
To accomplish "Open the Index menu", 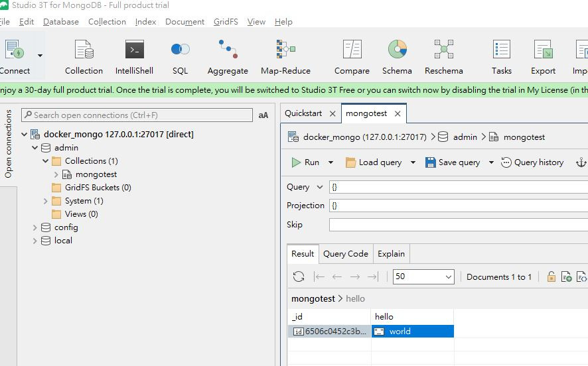I will (145, 22).
